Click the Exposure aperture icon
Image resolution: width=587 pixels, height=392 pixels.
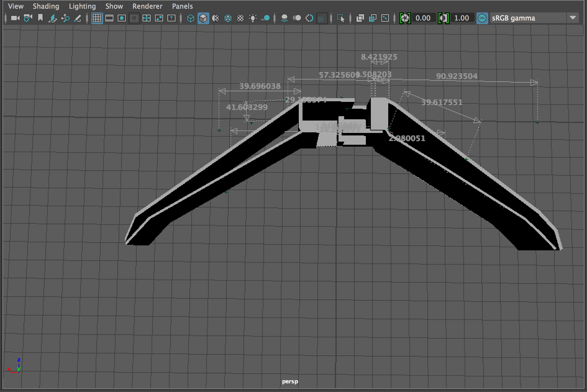click(x=405, y=18)
